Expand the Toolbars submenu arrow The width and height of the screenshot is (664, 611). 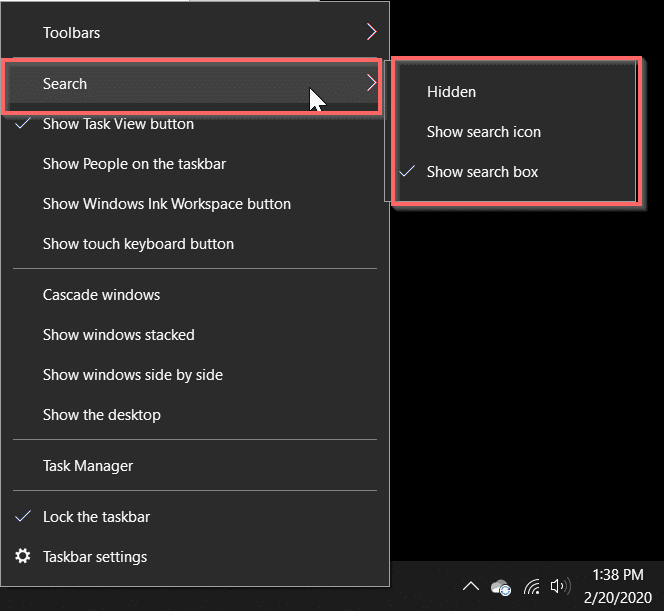click(x=371, y=32)
